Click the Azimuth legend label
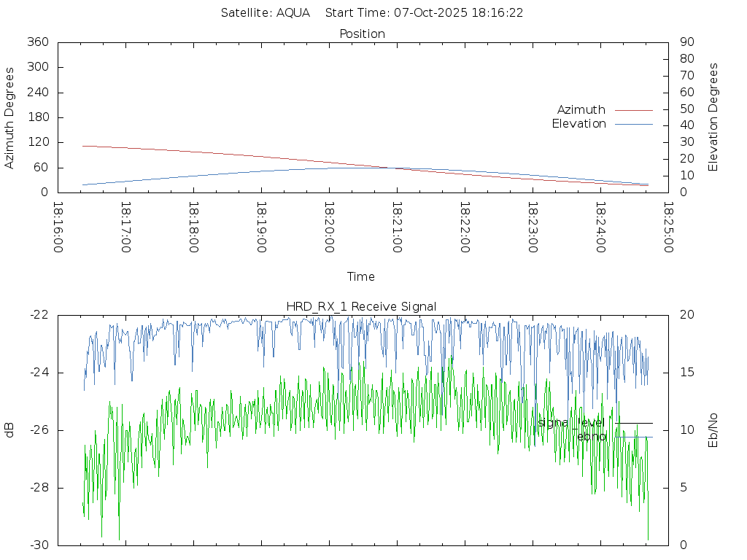747x560 pixels. pos(581,109)
